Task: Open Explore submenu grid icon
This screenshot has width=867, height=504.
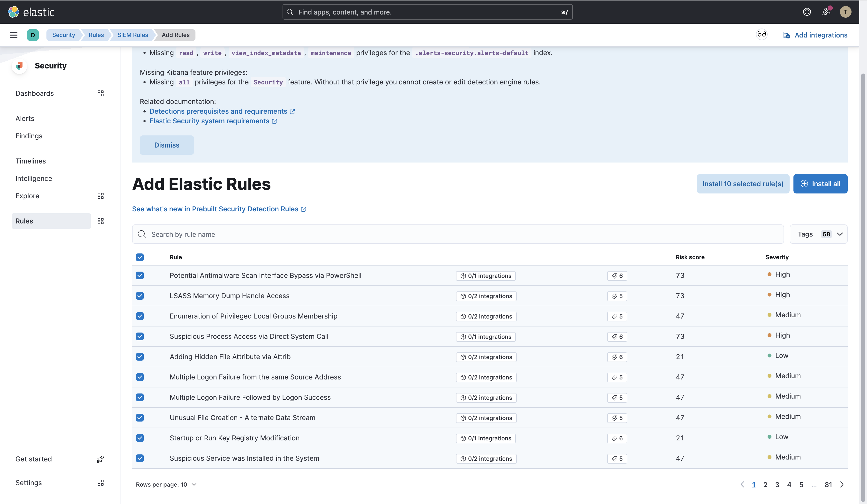Action: pyautogui.click(x=100, y=196)
